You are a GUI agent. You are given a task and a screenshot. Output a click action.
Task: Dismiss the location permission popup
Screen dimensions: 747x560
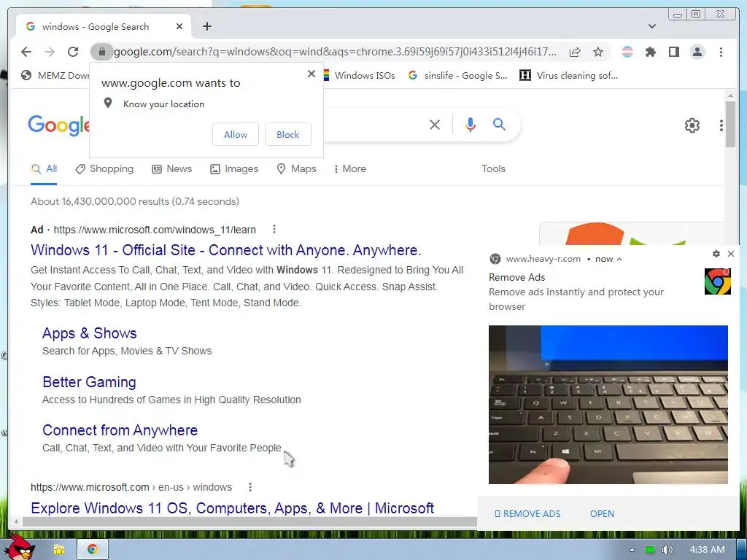click(311, 74)
